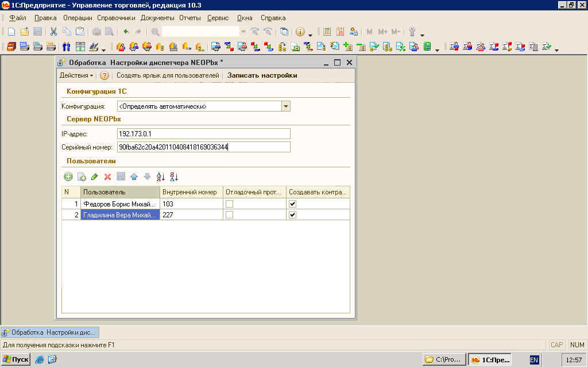Viewport: 588px width, 368px height.
Task: Click the open file folder icon
Action: [25, 32]
